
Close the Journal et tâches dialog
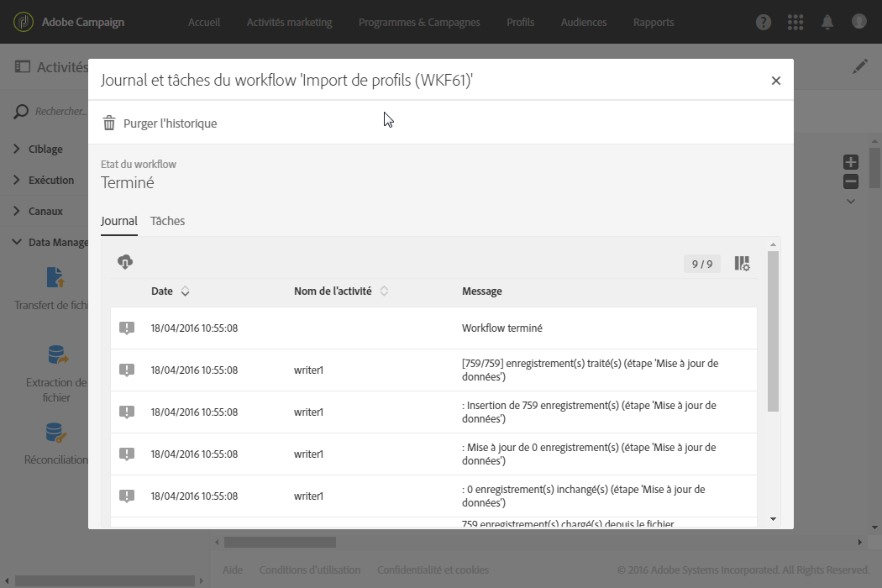[x=775, y=81]
